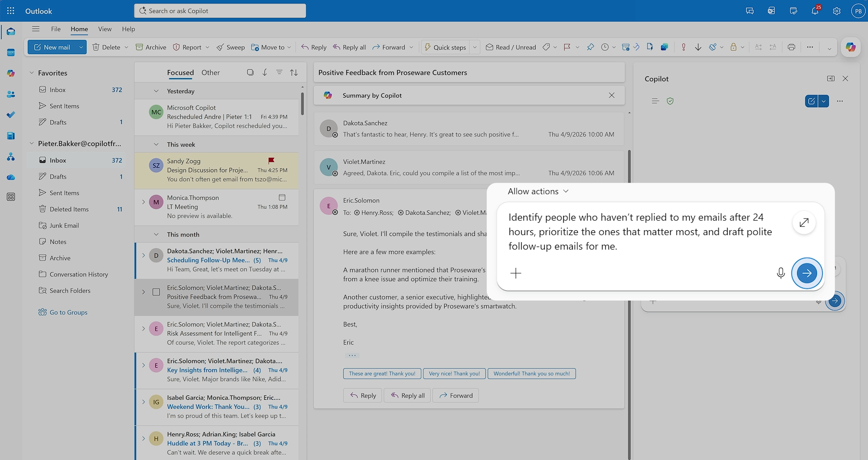Open the app launcher waffle icon
Image resolution: width=868 pixels, height=460 pixels.
click(11, 11)
